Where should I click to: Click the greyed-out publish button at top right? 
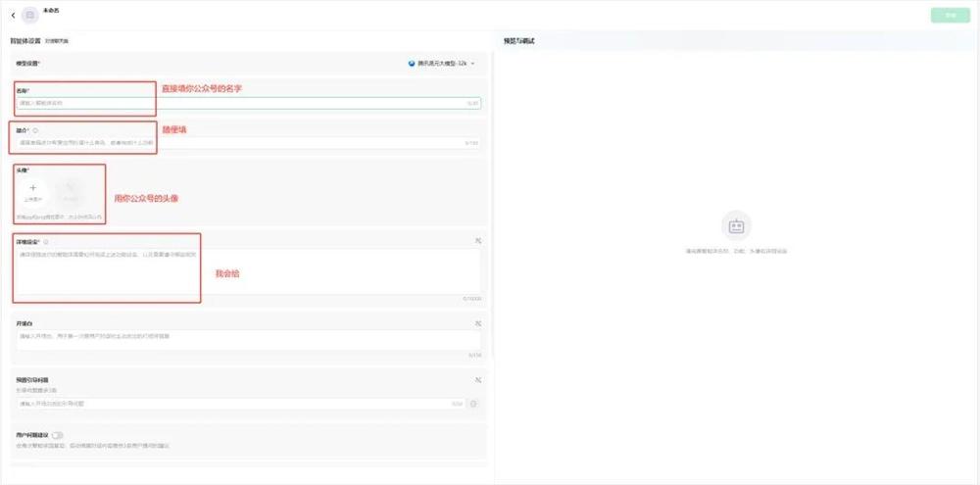(950, 15)
